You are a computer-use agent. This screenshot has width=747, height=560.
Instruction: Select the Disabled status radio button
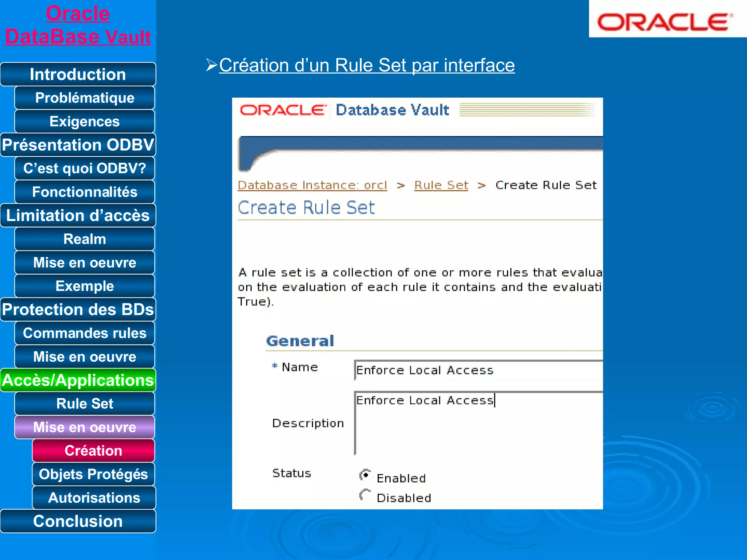[365, 495]
